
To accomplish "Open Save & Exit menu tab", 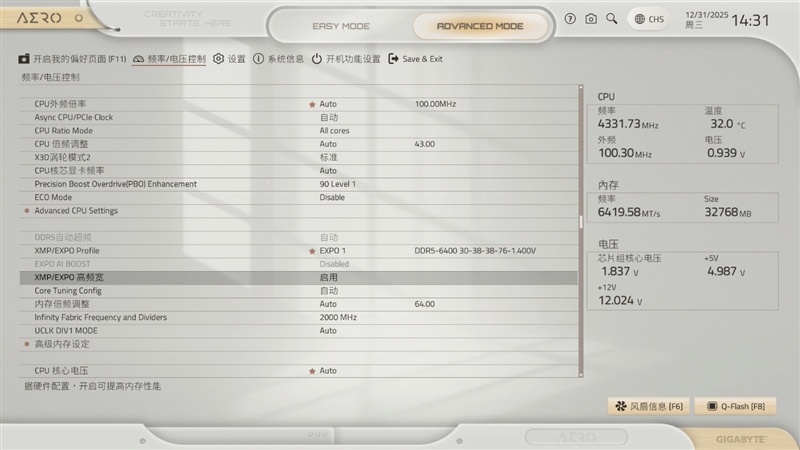I will (x=415, y=59).
